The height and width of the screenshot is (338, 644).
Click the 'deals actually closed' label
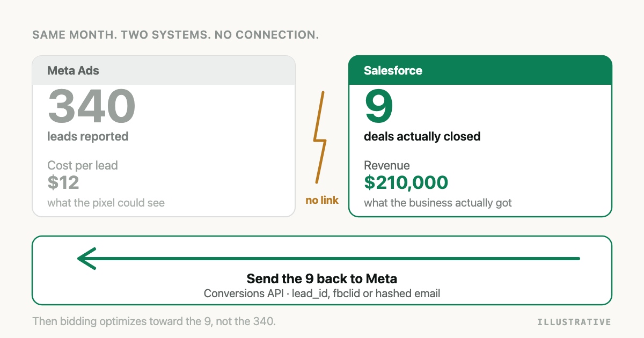422,136
